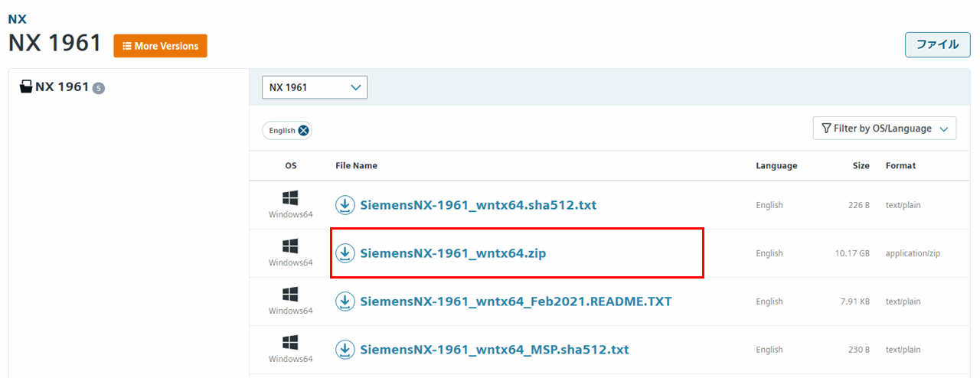The width and height of the screenshot is (980, 378).
Task: Click Windows logo in the first file row
Action: [290, 198]
